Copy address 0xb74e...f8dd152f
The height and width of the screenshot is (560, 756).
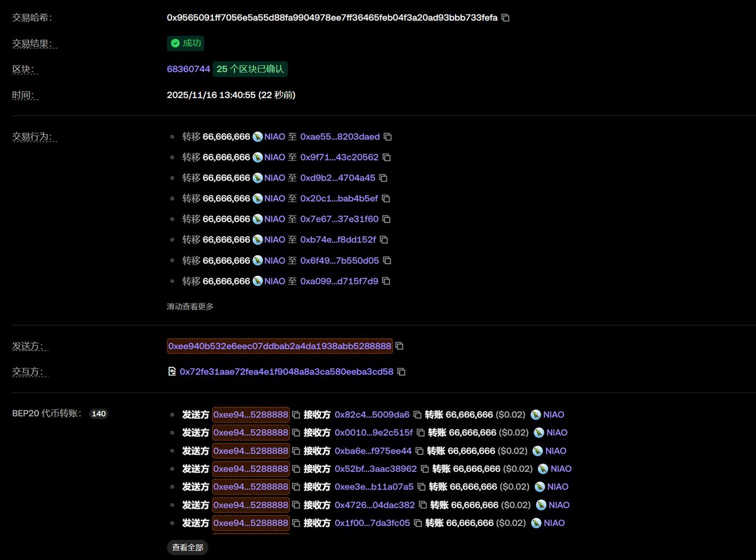coord(384,240)
